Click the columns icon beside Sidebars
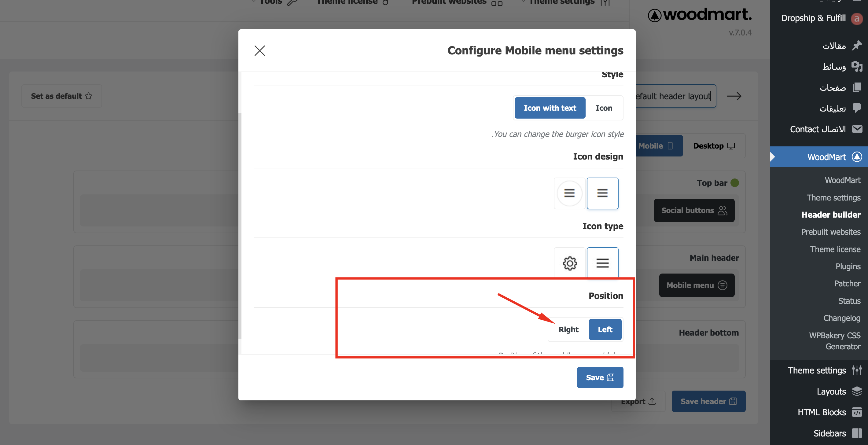The height and width of the screenshot is (445, 868). point(857,433)
